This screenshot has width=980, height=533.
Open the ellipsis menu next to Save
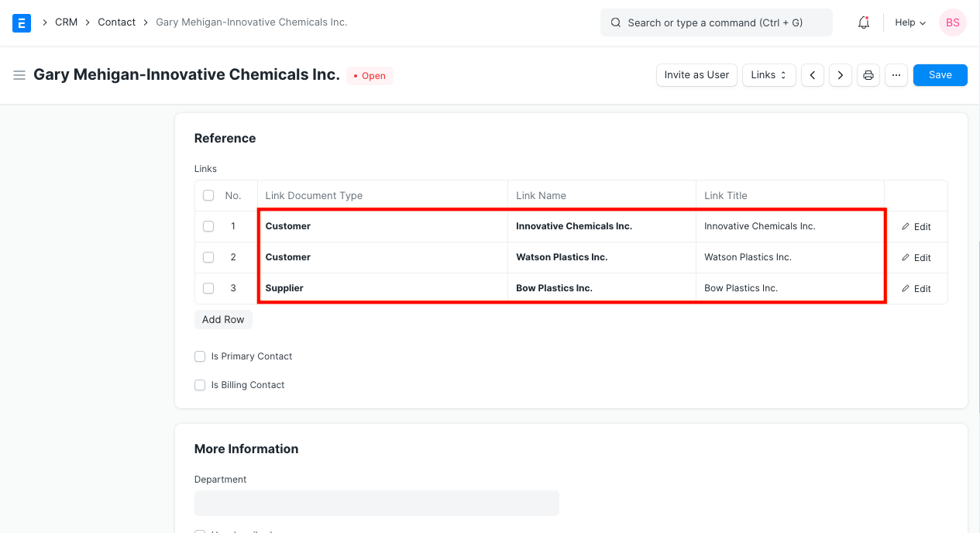[896, 75]
